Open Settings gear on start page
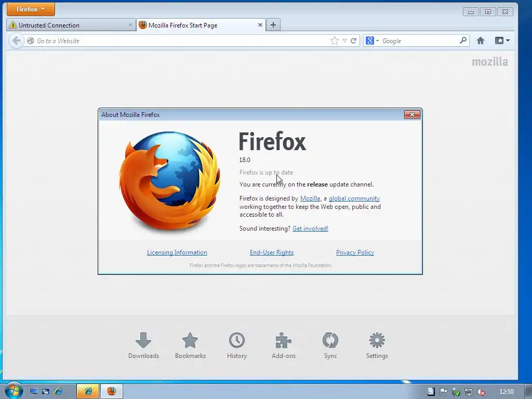532x399 pixels. pyautogui.click(x=377, y=345)
